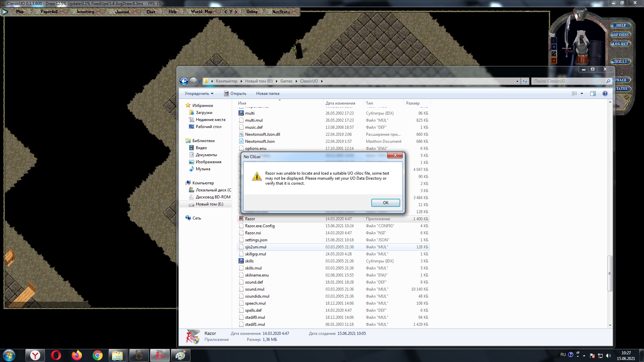Open Google Chrome from the taskbar
Screen dimensions: 644x362
point(98,355)
